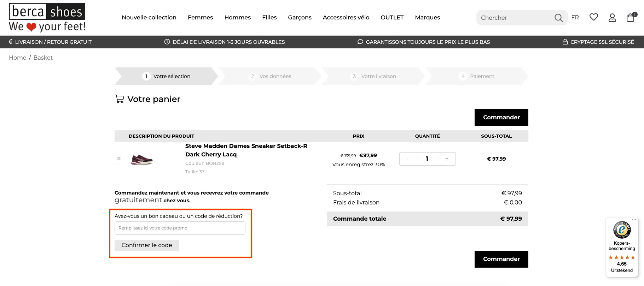Click the 4,65 rating on Trusted Shops widget

coord(622,264)
